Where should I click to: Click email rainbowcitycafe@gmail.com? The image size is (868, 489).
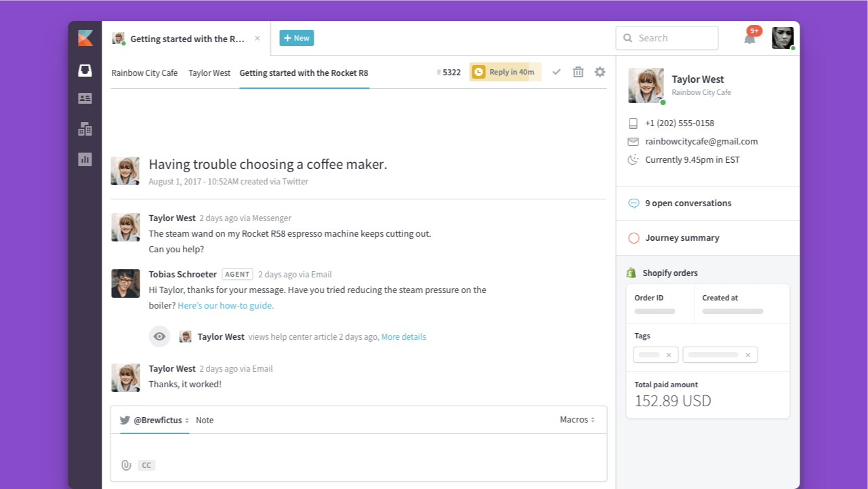click(701, 142)
